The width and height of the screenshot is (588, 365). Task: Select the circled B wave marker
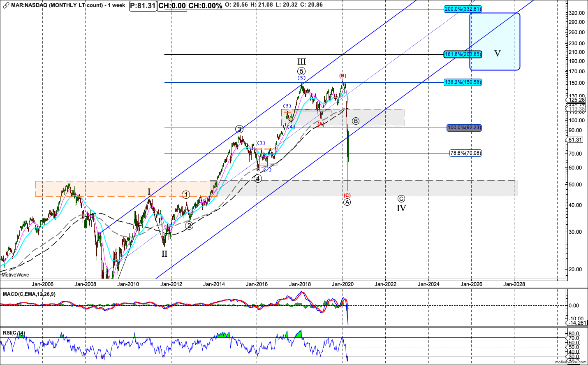[x=356, y=121]
